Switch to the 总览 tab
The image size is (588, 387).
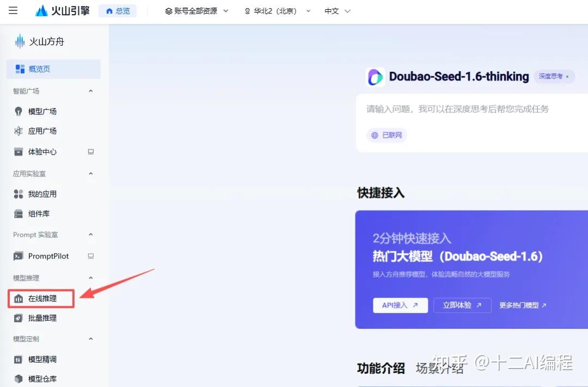117,10
